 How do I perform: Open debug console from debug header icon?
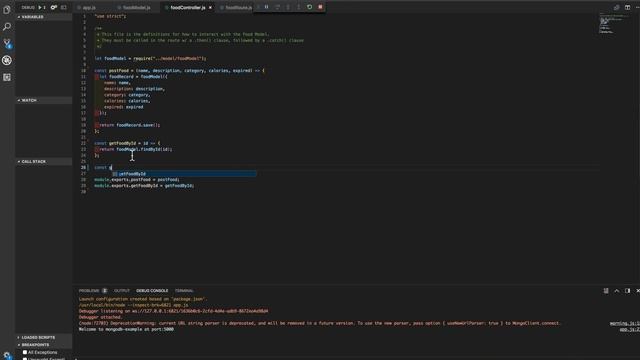coord(64,7)
